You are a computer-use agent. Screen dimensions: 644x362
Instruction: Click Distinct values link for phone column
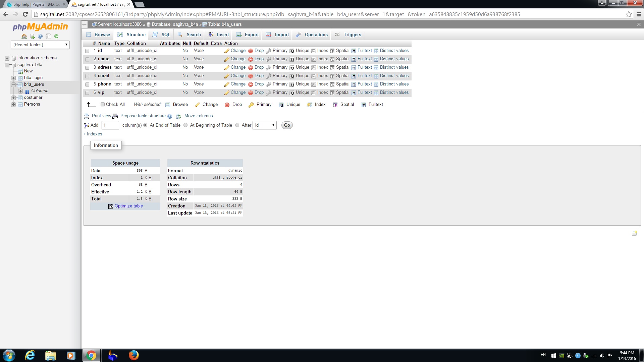[394, 84]
